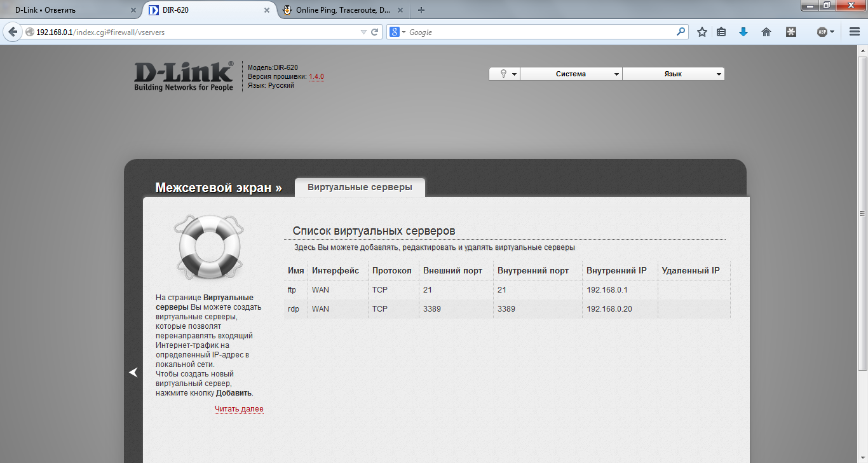Select the Виртуальные серверы tab
Screen dimensions: 868x463
pyautogui.click(x=360, y=188)
